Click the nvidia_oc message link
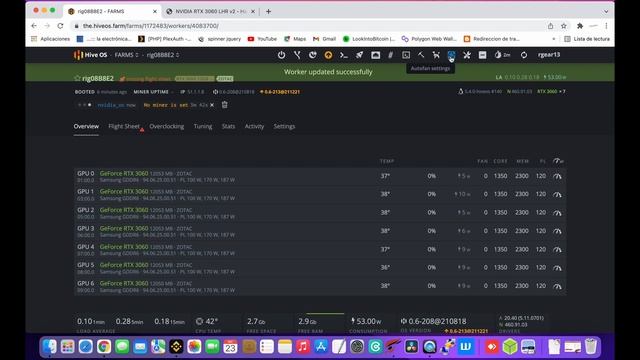Viewport: 640px width, 360px height. point(112,105)
